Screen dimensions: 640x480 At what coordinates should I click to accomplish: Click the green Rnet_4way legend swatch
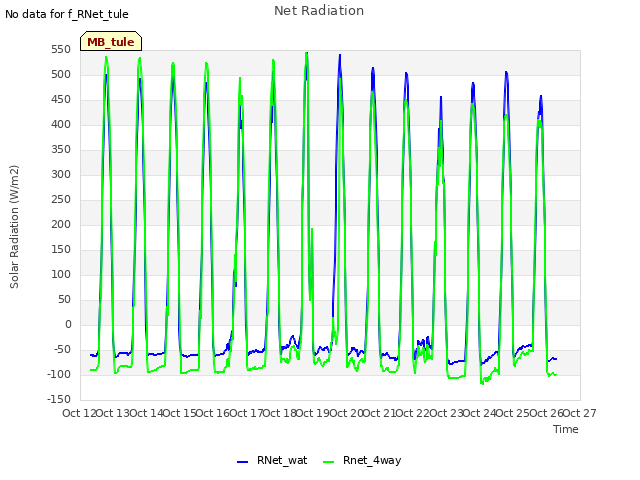coord(329,462)
